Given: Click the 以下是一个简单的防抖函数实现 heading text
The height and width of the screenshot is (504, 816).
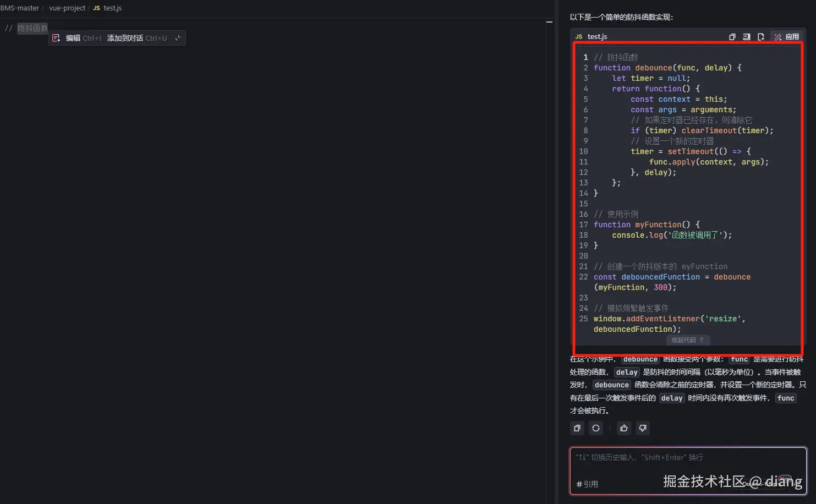Looking at the screenshot, I should 621,18.
